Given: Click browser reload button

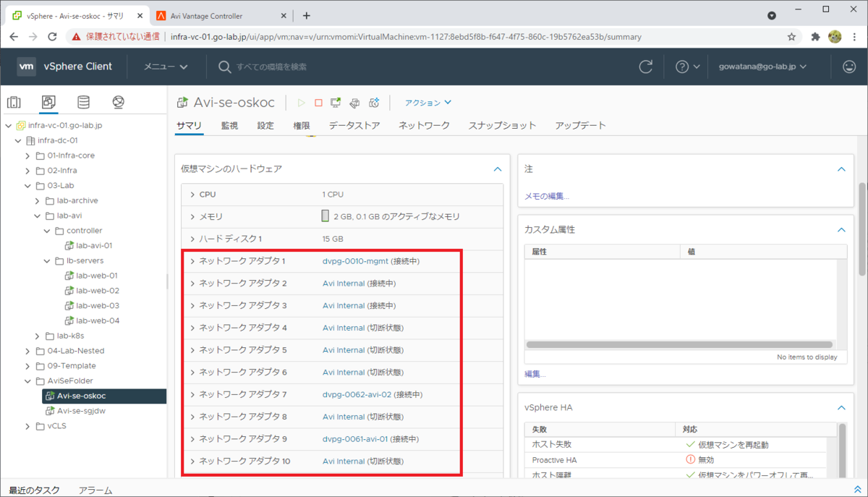Looking at the screenshot, I should [52, 36].
